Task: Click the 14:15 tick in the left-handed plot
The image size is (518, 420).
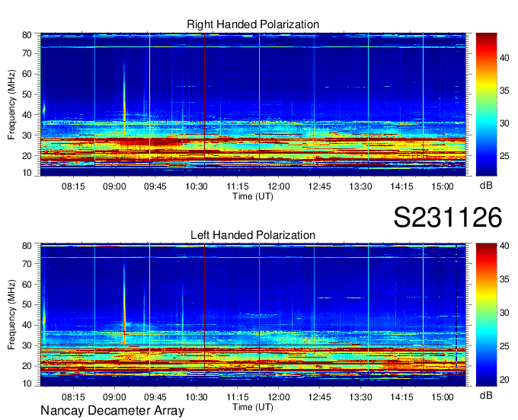Action: click(401, 397)
